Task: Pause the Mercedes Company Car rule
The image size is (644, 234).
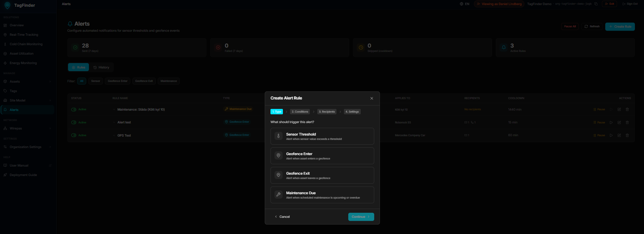Action: [599, 135]
